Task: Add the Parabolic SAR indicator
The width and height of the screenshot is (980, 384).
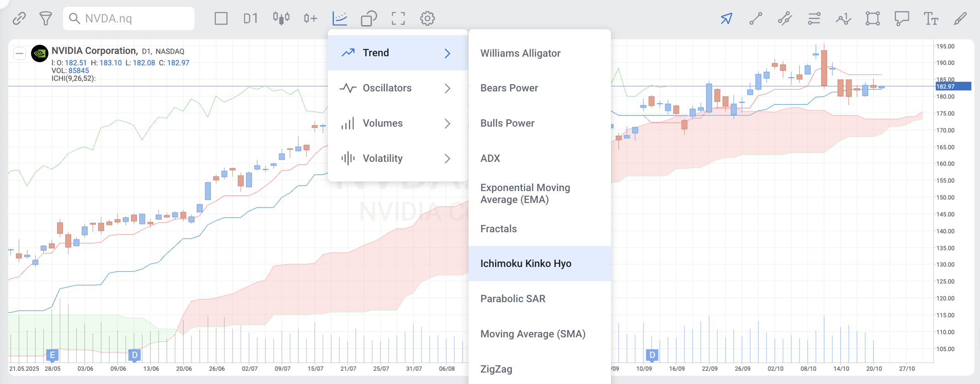Action: 540,299
